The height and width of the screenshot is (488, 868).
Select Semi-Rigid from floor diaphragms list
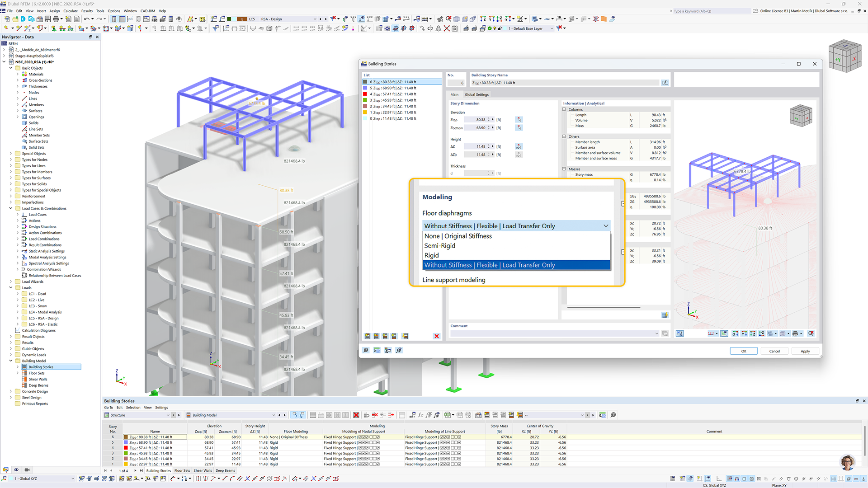[x=439, y=246]
